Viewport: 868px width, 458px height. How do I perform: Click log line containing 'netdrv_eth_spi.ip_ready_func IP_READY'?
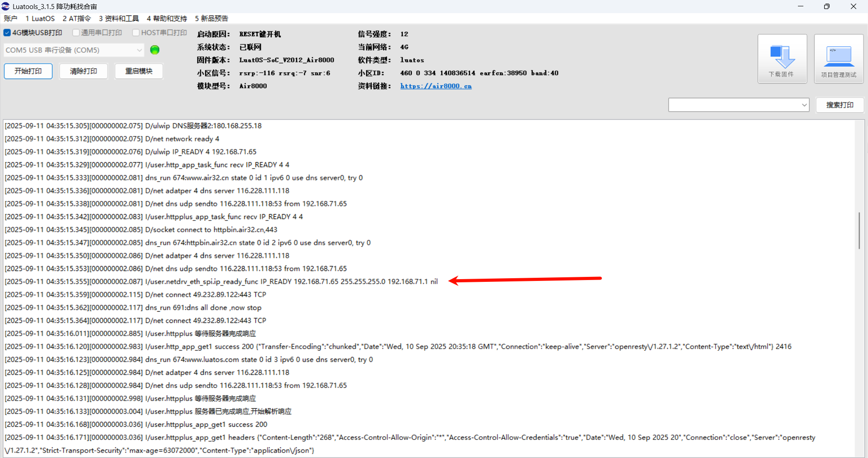(x=221, y=281)
